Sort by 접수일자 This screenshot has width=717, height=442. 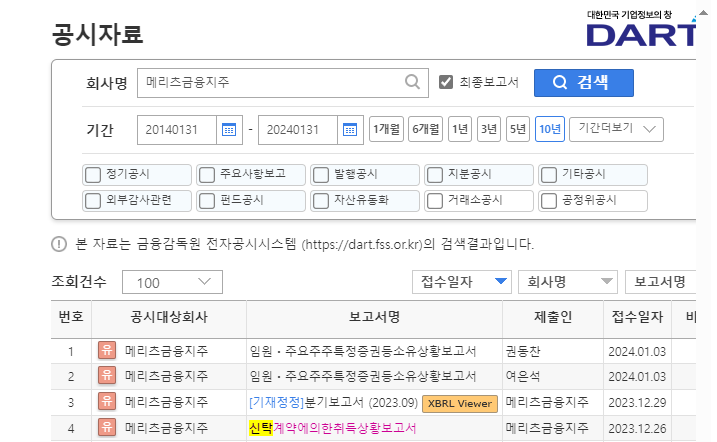pos(464,282)
